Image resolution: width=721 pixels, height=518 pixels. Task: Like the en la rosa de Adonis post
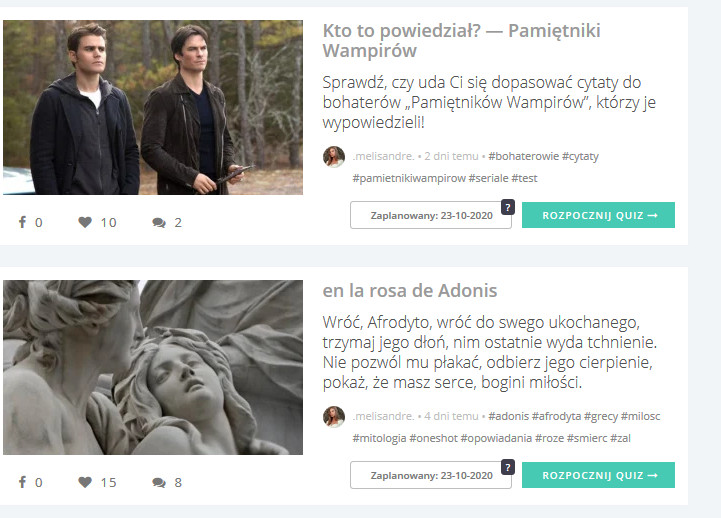(x=85, y=482)
